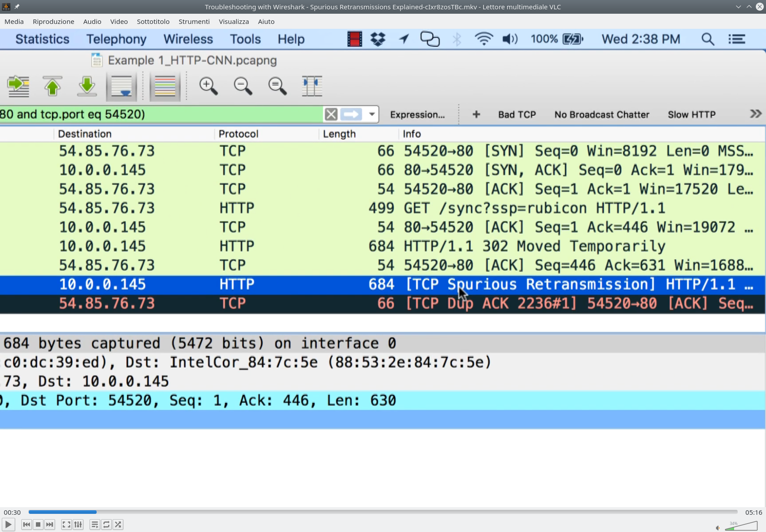
Task: Open Wireshark Tools menu
Action: [x=245, y=39]
